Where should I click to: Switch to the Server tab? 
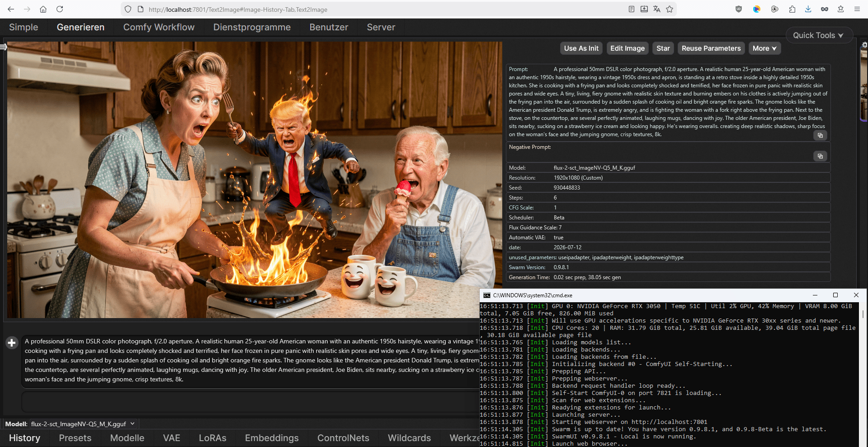click(381, 27)
